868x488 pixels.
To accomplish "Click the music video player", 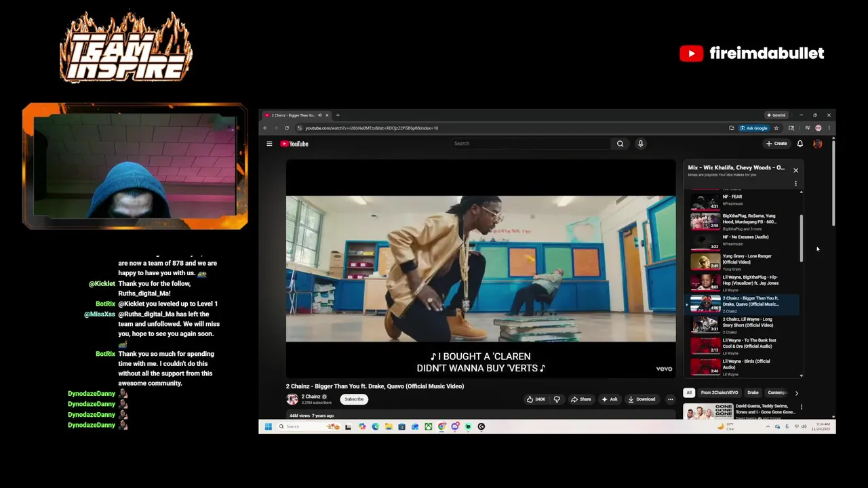I will 481,268.
